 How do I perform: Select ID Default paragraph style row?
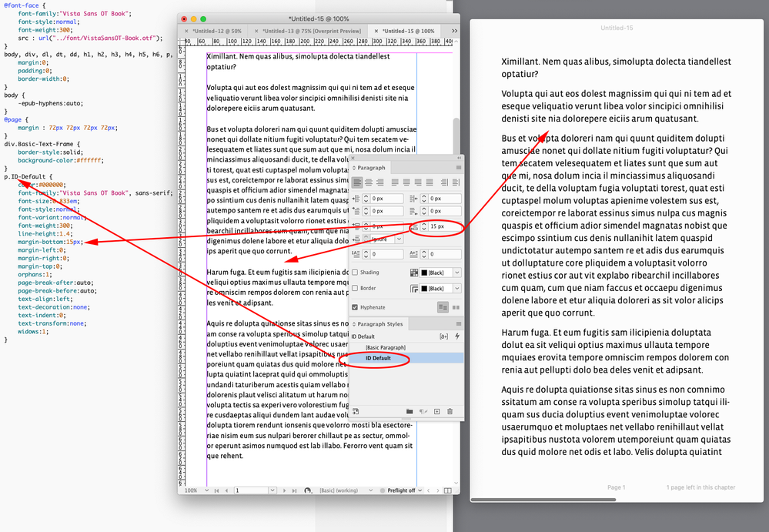tap(406, 358)
